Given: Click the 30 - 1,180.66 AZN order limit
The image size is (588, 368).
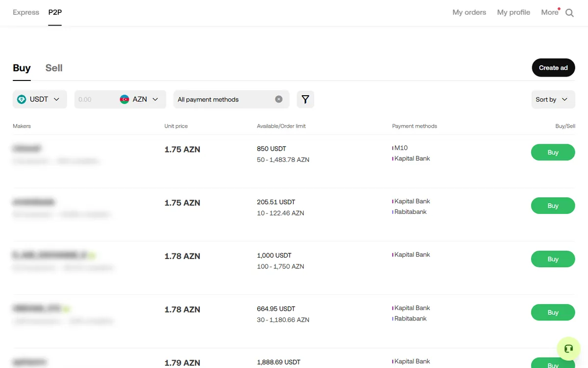Looking at the screenshot, I should click(x=283, y=320).
